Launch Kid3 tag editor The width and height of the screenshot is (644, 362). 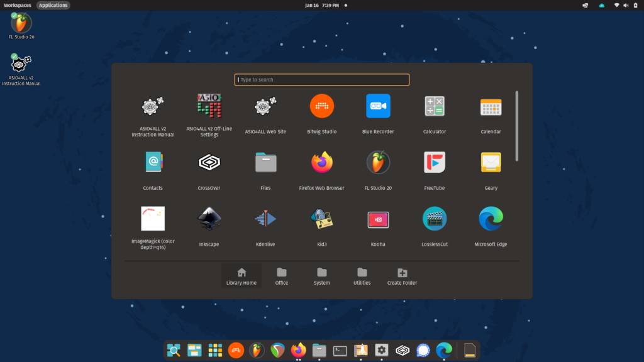[x=321, y=219]
